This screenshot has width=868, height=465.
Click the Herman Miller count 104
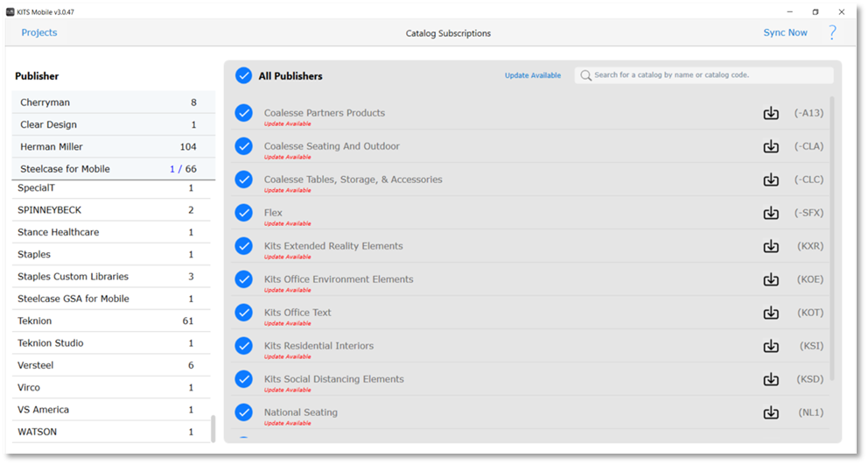pos(188,147)
